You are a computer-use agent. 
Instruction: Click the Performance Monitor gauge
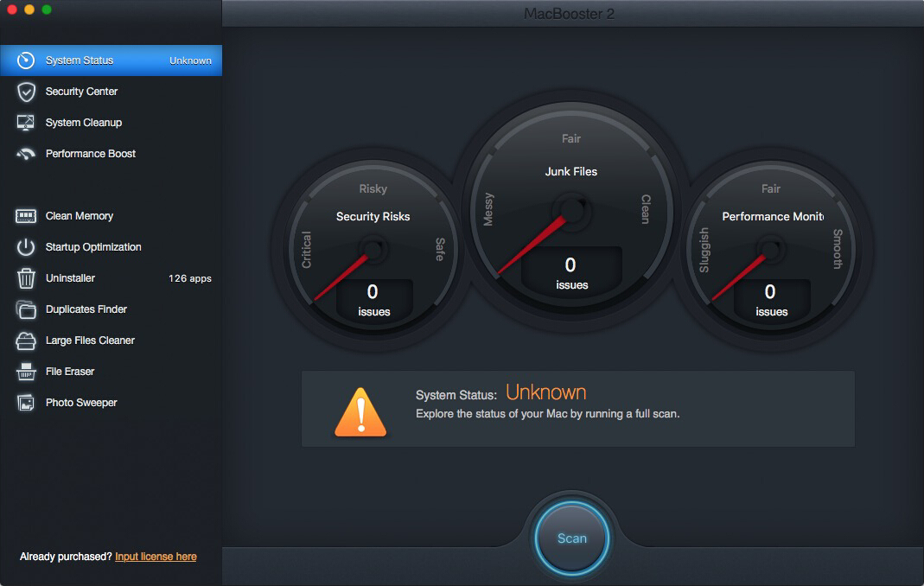770,249
